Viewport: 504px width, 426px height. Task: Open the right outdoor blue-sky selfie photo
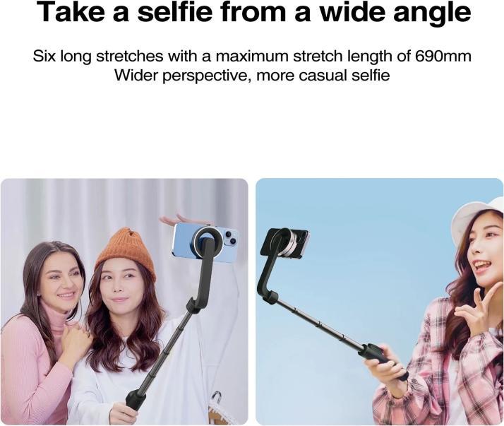(379, 302)
